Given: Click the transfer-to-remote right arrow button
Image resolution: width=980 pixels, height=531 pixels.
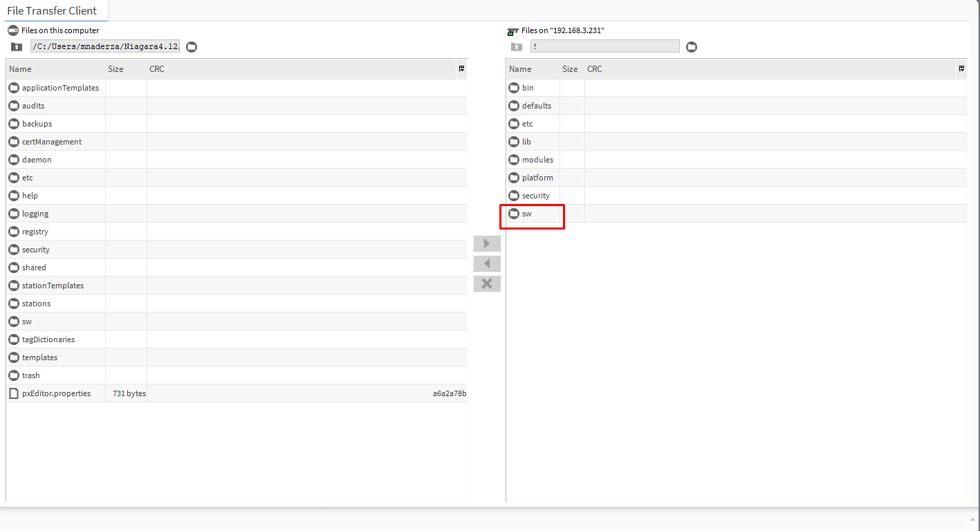Looking at the screenshot, I should 487,243.
